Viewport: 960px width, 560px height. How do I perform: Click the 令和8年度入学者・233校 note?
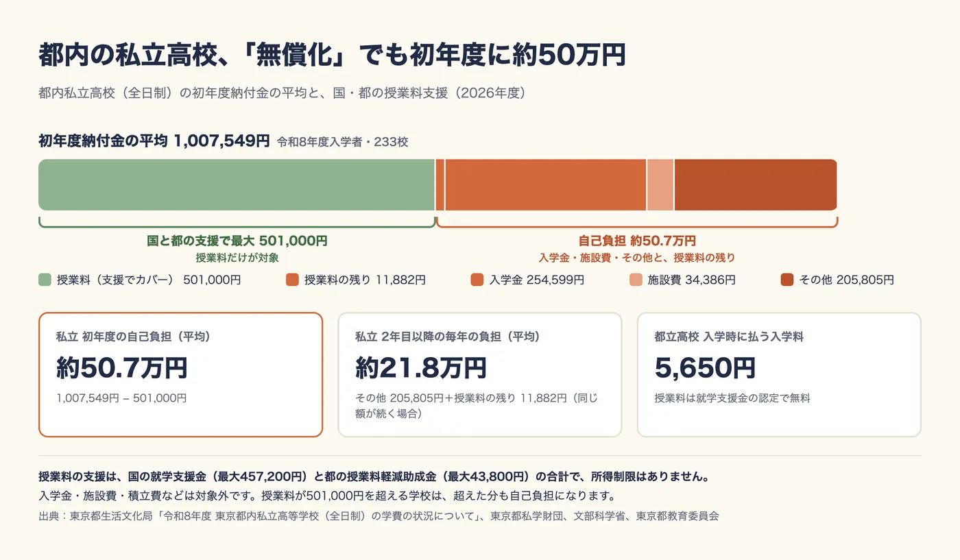pyautogui.click(x=343, y=142)
